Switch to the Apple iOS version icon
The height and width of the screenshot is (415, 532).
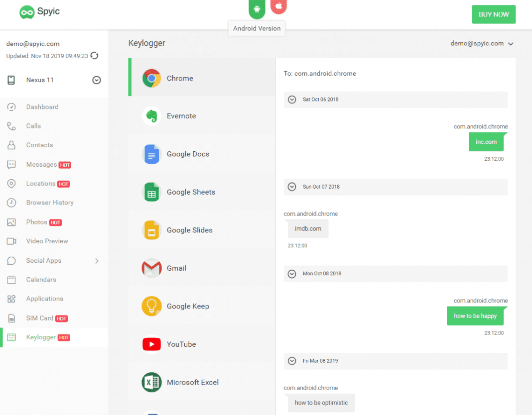point(278,6)
